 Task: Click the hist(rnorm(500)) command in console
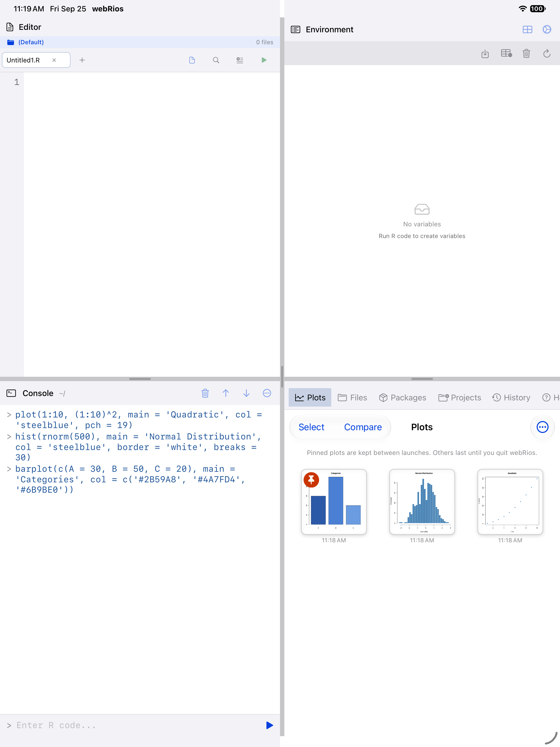click(138, 447)
